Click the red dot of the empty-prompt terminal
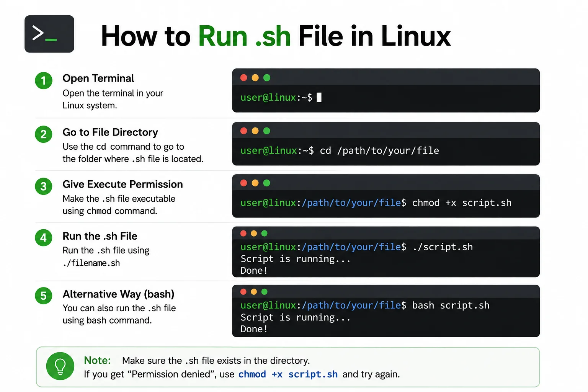The height and width of the screenshot is (392, 588). click(244, 78)
